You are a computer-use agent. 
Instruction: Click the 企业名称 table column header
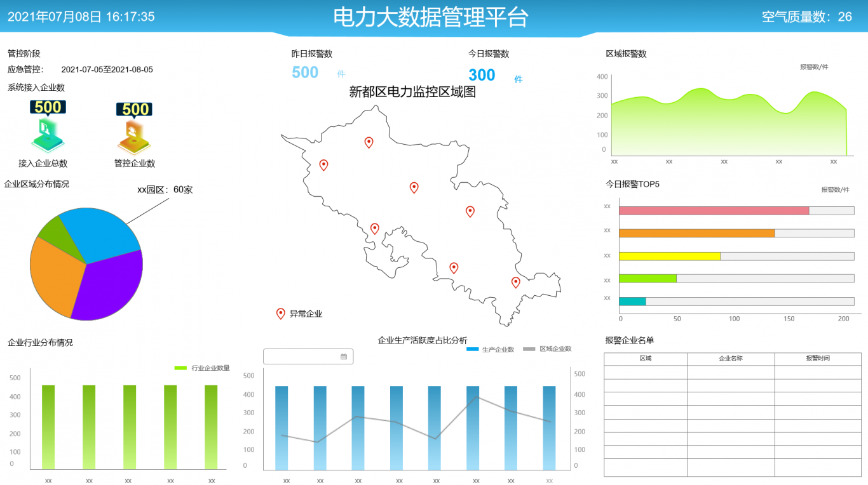coord(731,359)
